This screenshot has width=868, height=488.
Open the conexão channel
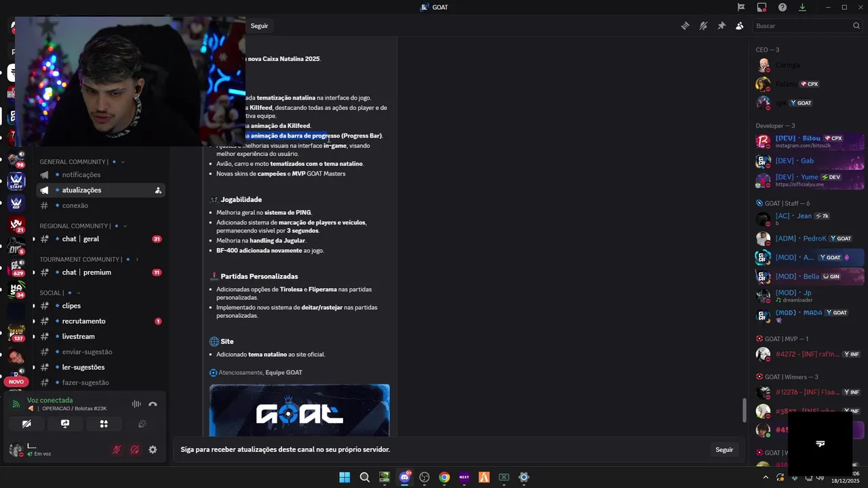(x=101, y=205)
